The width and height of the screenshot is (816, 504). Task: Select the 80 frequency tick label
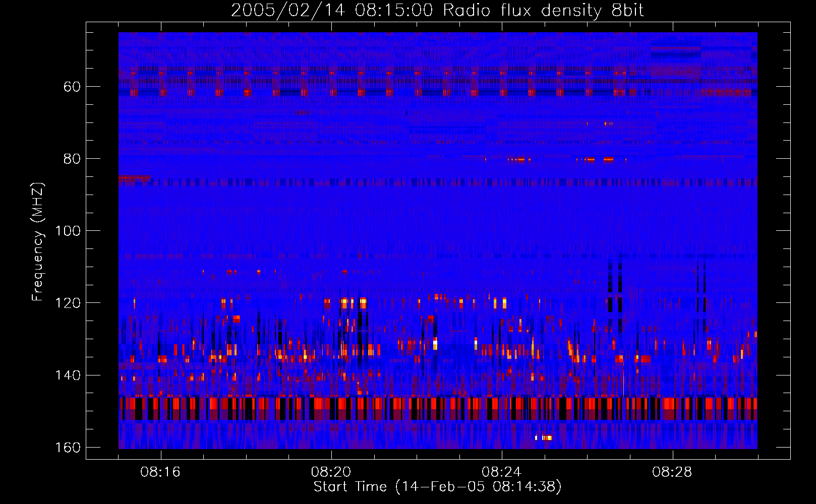coord(72,159)
